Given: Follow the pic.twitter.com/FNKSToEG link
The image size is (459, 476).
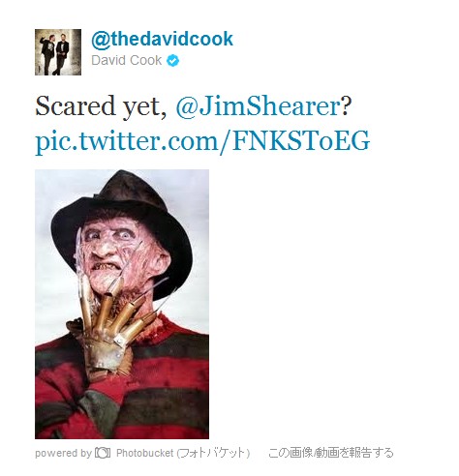Looking at the screenshot, I should pyautogui.click(x=202, y=141).
